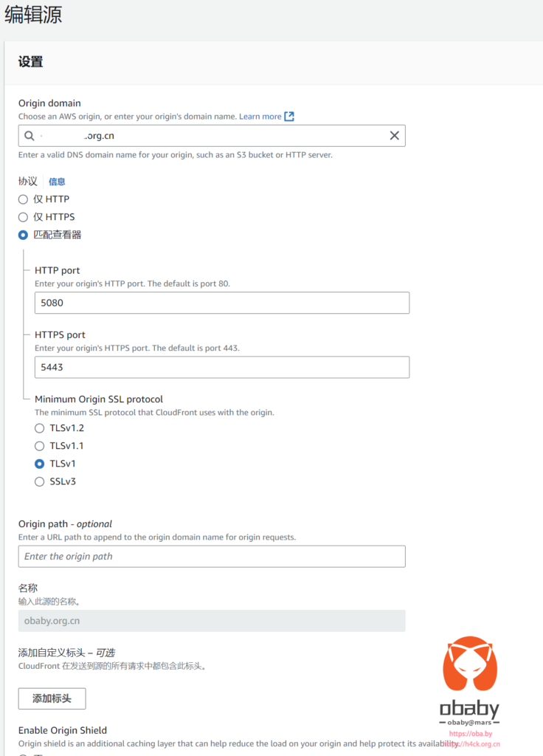Screen dimensions: 543x756
Task: Confirm TLSv1 remains the selected SSL protocol
Action: pyautogui.click(x=39, y=463)
